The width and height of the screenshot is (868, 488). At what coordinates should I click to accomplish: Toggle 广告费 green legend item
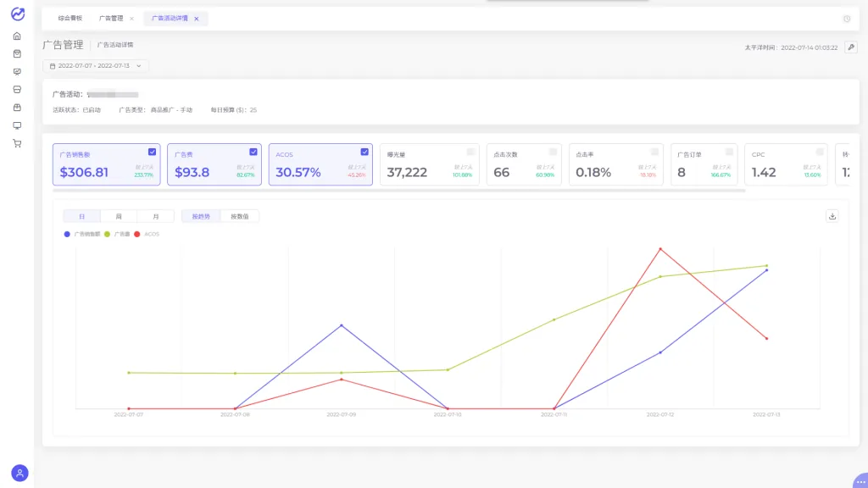tap(117, 234)
